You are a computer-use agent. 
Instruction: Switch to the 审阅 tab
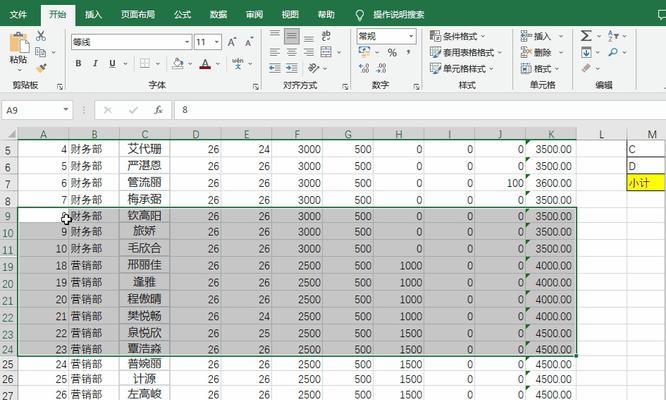click(x=254, y=14)
